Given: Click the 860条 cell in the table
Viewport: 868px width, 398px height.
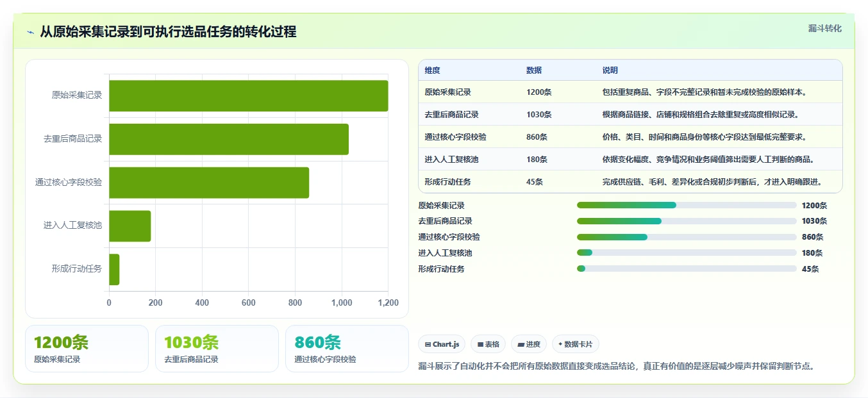Looking at the screenshot, I should point(537,137).
